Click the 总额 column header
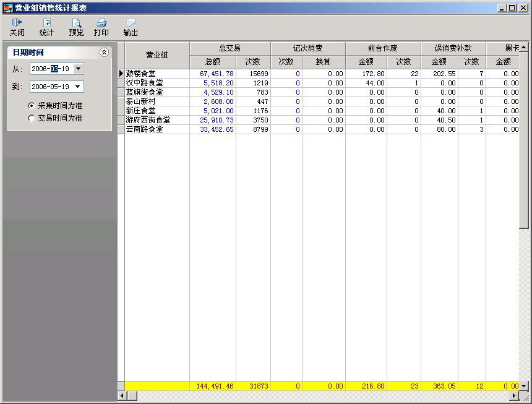The height and width of the screenshot is (404, 532). tap(213, 62)
